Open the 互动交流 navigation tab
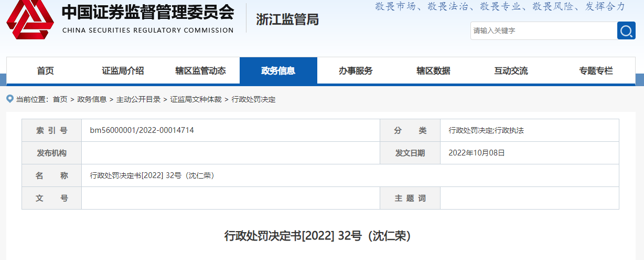644x260 pixels. 511,71
